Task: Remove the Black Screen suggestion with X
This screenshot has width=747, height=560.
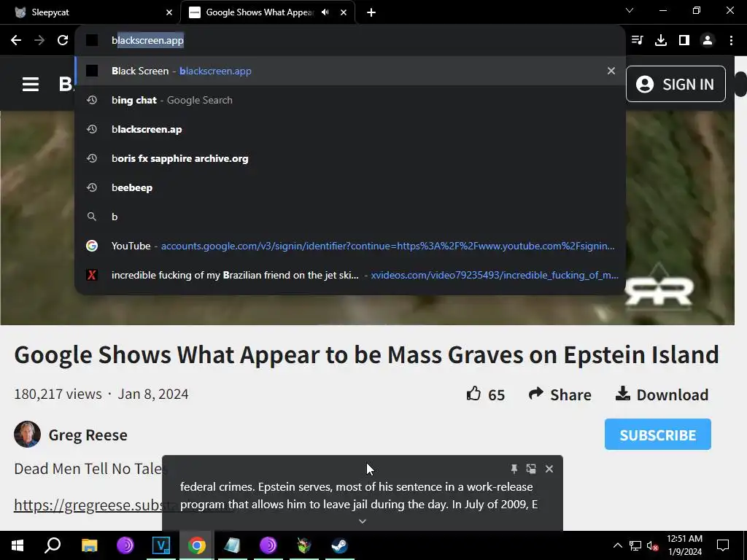Action: [x=611, y=71]
